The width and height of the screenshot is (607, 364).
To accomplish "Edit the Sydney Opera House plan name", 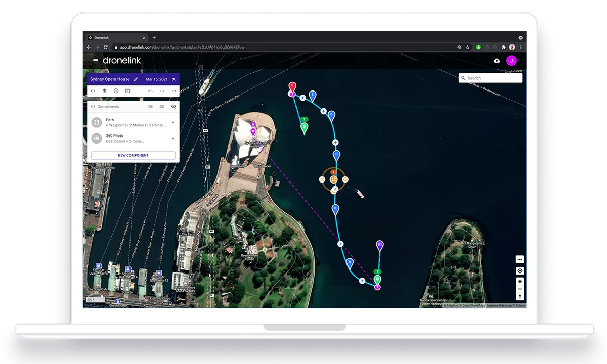I will click(x=136, y=79).
